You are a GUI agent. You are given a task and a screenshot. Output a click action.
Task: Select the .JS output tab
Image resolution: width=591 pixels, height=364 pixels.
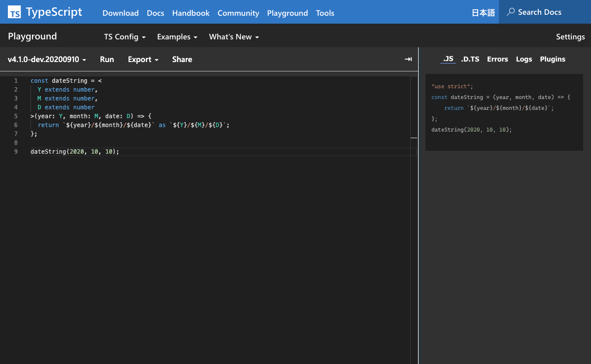(448, 59)
